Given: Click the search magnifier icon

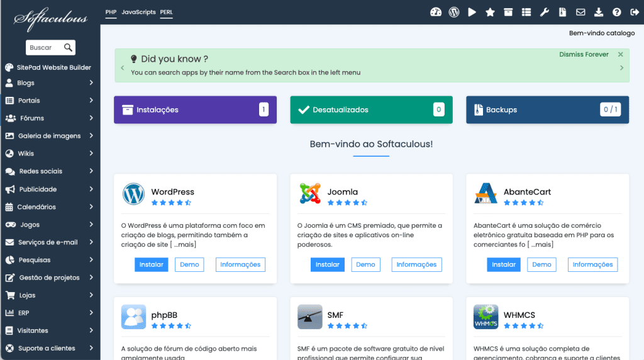Looking at the screenshot, I should point(68,48).
